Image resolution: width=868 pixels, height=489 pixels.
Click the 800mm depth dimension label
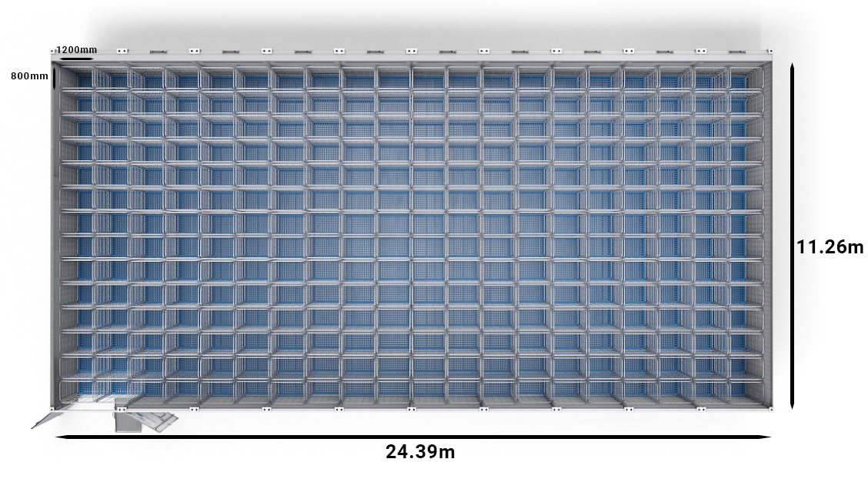pos(29,76)
